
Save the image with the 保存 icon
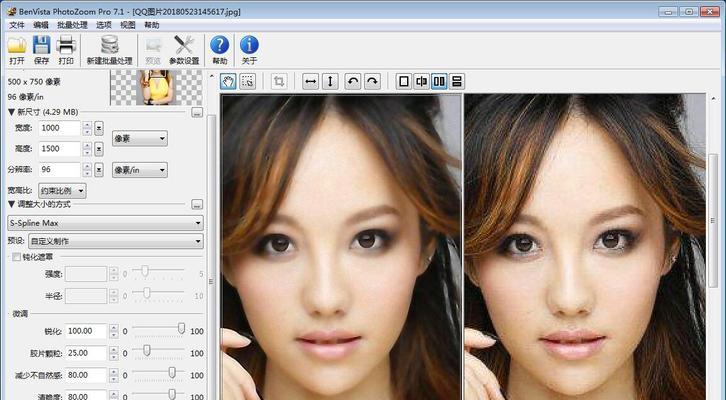pyautogui.click(x=41, y=50)
